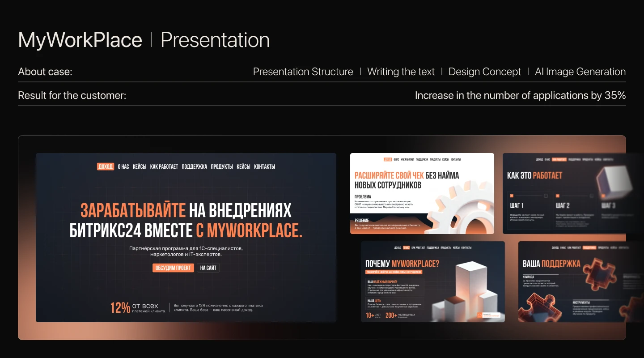Select ДОХОД in the main slide navigation

(106, 166)
